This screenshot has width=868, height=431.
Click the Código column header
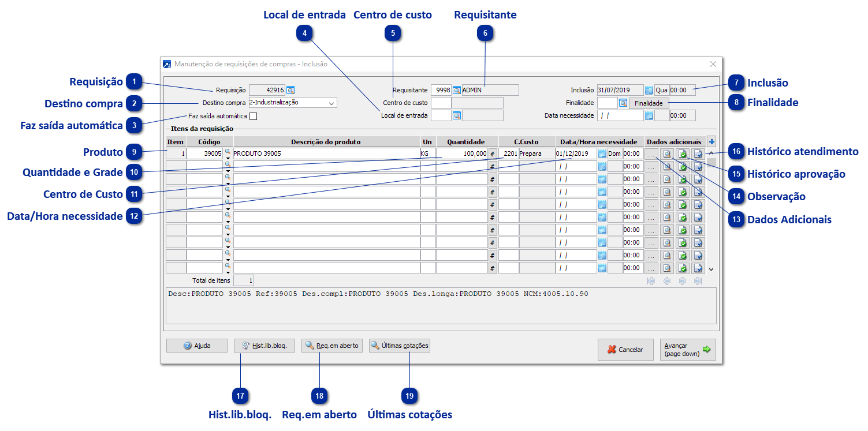209,142
